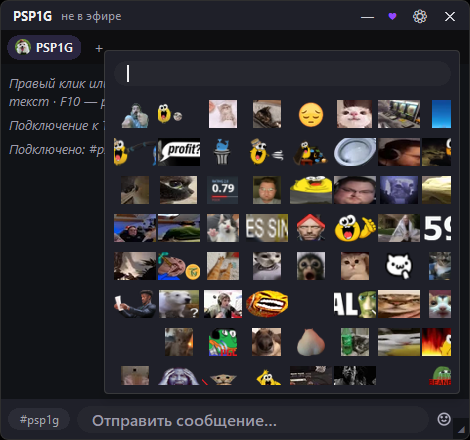Pick the garlic bulb emote

click(x=311, y=342)
